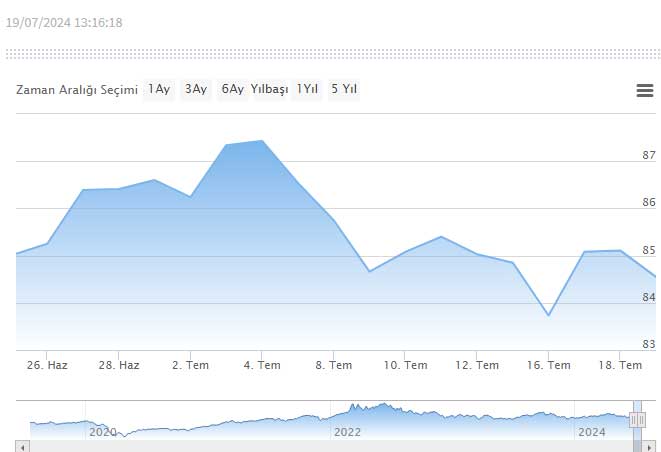Click the navigator scrollbar left arrow
Viewport: 661px width, 452px height.
click(x=22, y=446)
